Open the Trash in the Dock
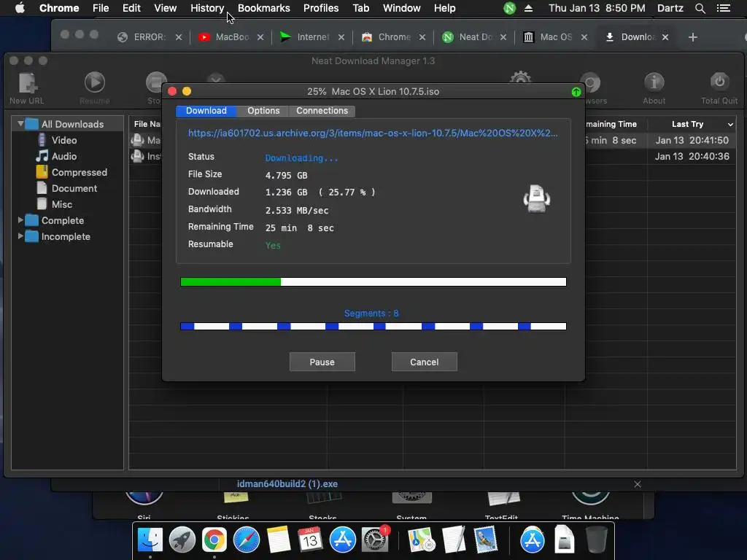747x560 pixels. coord(596,540)
